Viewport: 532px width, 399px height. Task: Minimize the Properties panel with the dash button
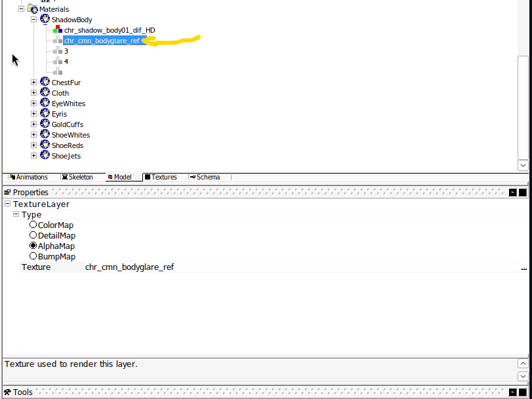point(513,192)
